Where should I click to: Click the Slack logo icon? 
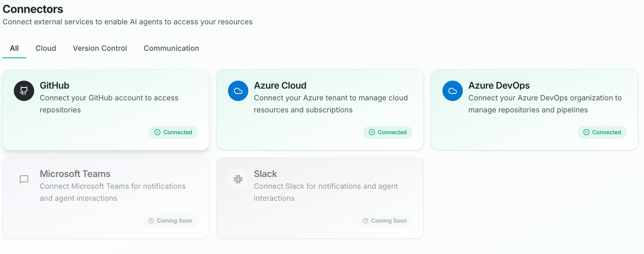coord(238,179)
